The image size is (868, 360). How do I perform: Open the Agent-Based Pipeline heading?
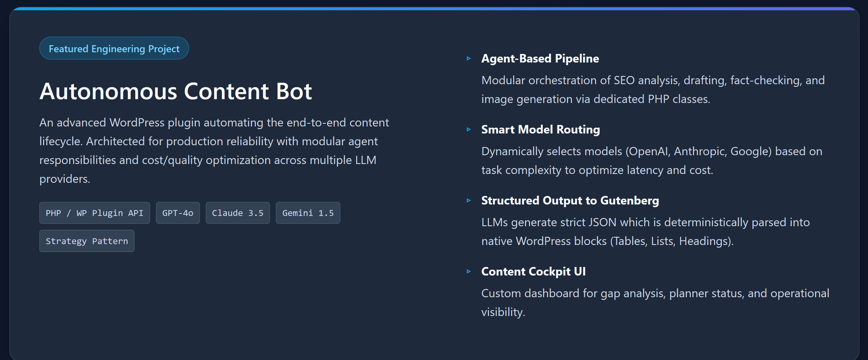coord(540,59)
